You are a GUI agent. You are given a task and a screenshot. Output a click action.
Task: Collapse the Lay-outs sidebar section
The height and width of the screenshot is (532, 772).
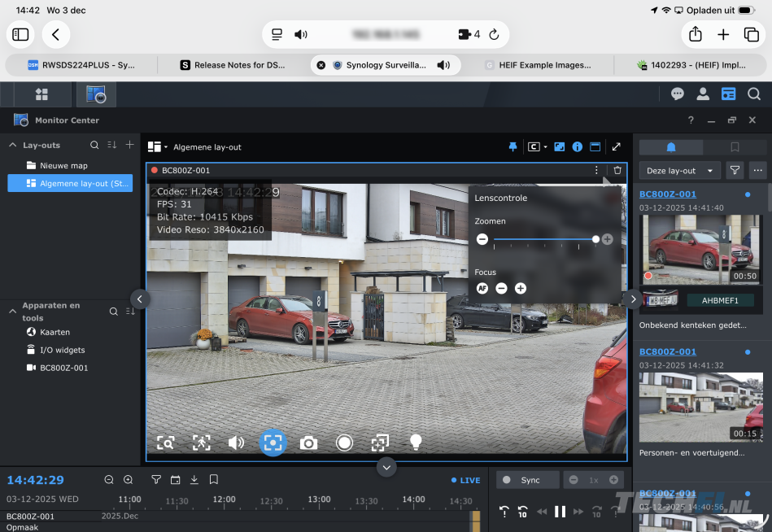(x=11, y=144)
